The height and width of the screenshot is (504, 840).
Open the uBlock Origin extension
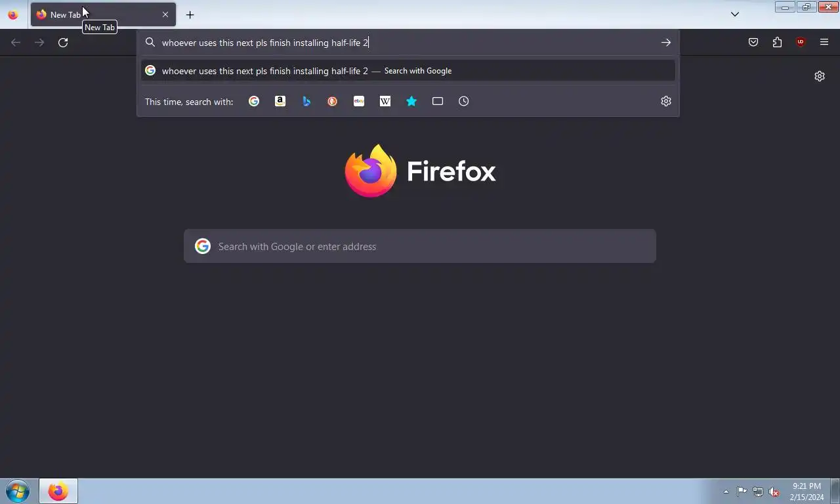801,43
